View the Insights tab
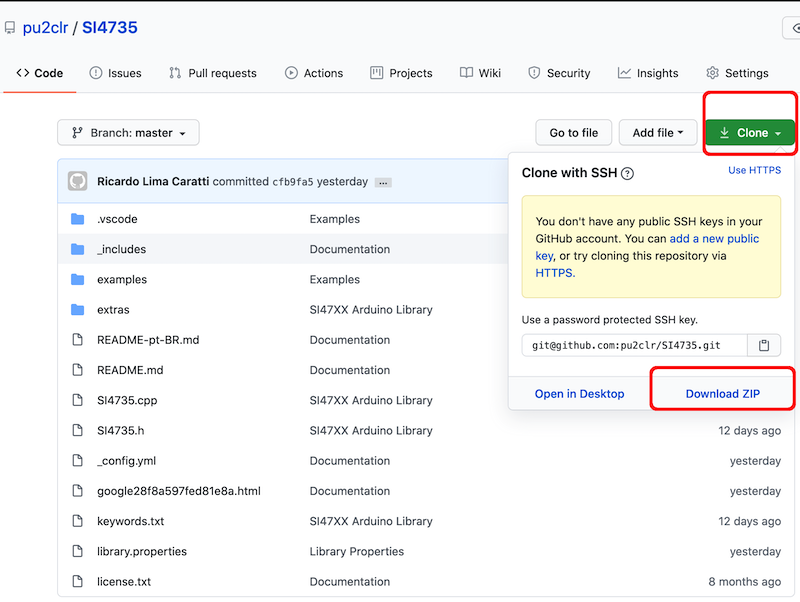This screenshot has height=602, width=800. [x=648, y=73]
